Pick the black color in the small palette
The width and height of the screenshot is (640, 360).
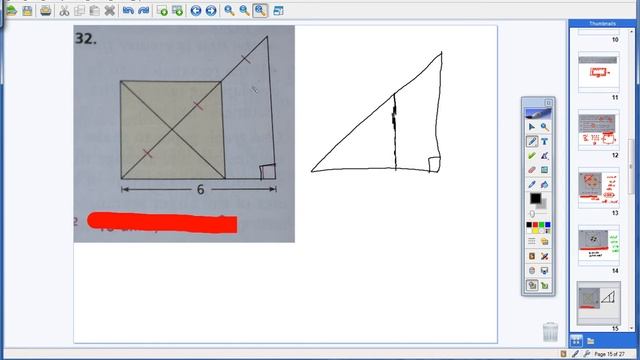pyautogui.click(x=529, y=225)
